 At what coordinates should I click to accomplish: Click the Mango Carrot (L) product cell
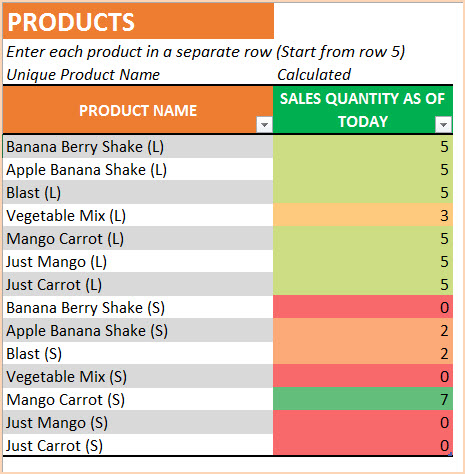138,239
